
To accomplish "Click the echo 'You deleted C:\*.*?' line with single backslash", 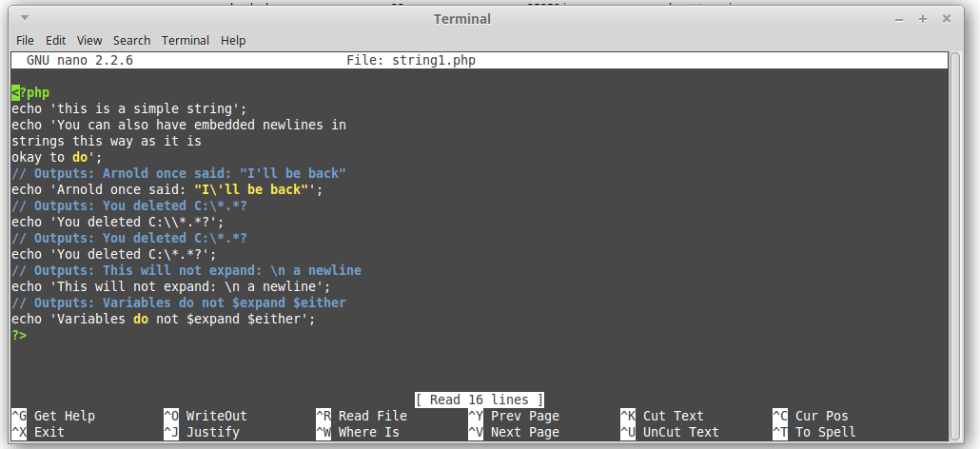I will point(114,254).
